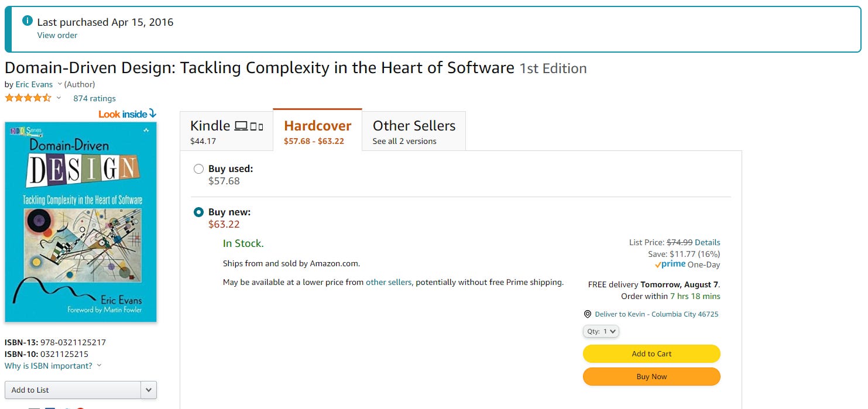Image resolution: width=868 pixels, height=409 pixels.
Task: Click the info icon in purchase banner
Action: pyautogui.click(x=27, y=21)
